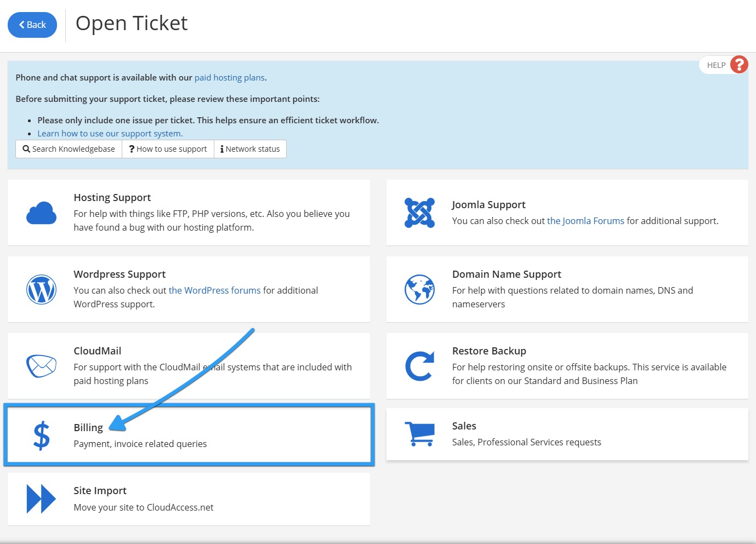Open the Help question mark icon
756x544 pixels.
pos(740,65)
